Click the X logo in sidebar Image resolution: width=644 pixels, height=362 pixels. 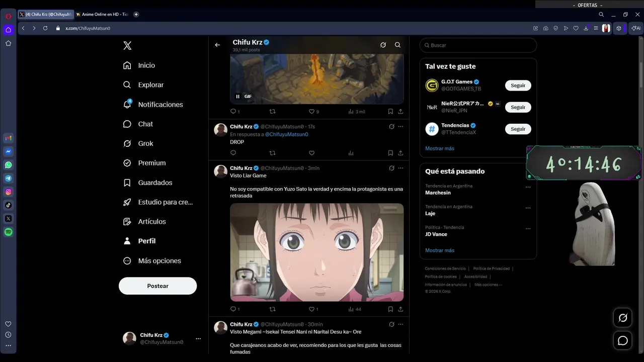(127, 46)
